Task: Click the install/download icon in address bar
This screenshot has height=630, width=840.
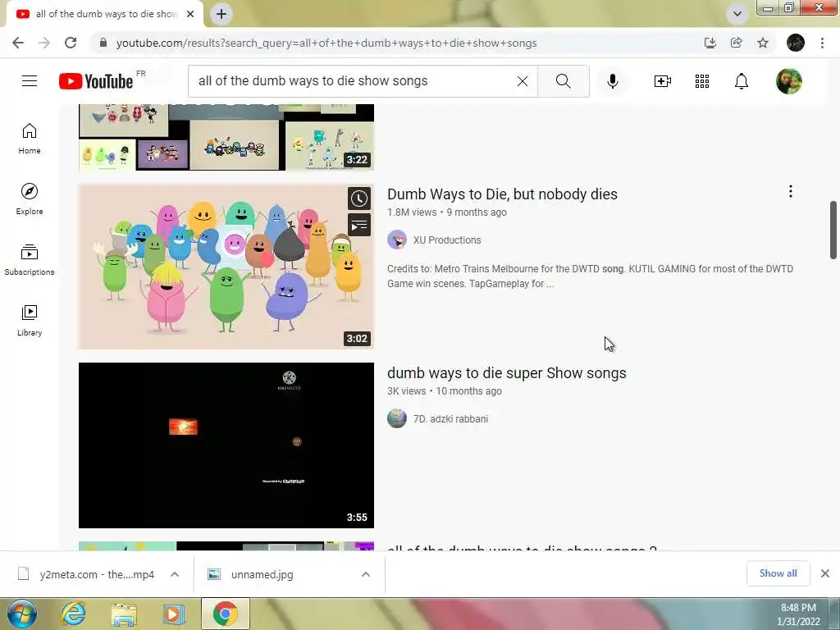Action: pyautogui.click(x=710, y=43)
